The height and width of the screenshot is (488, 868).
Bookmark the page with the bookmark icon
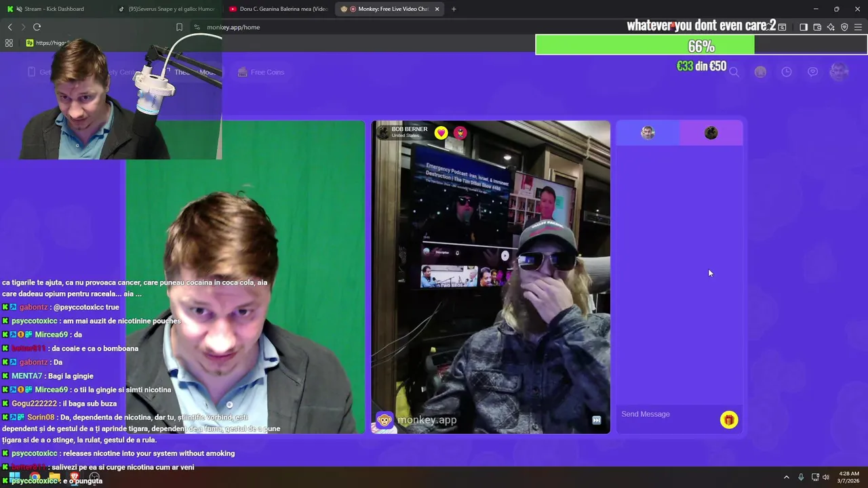(x=179, y=27)
